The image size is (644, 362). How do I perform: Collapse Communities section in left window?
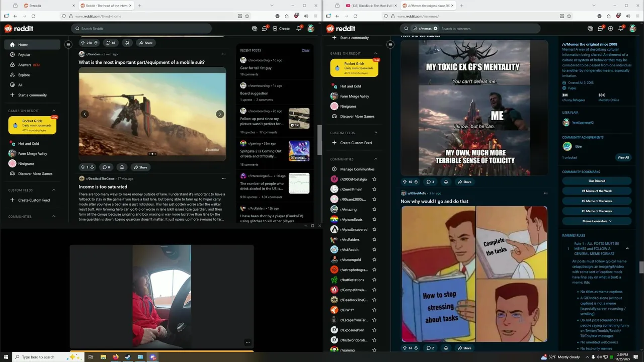(54, 216)
